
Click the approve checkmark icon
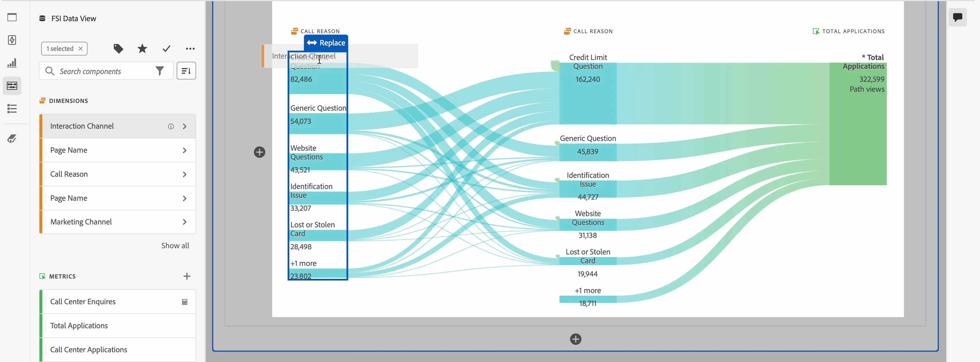coord(166,49)
